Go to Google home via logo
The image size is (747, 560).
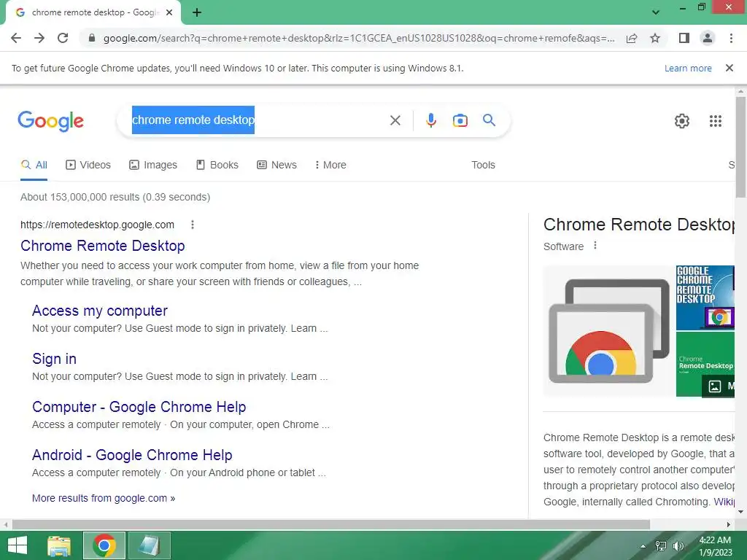[50, 121]
